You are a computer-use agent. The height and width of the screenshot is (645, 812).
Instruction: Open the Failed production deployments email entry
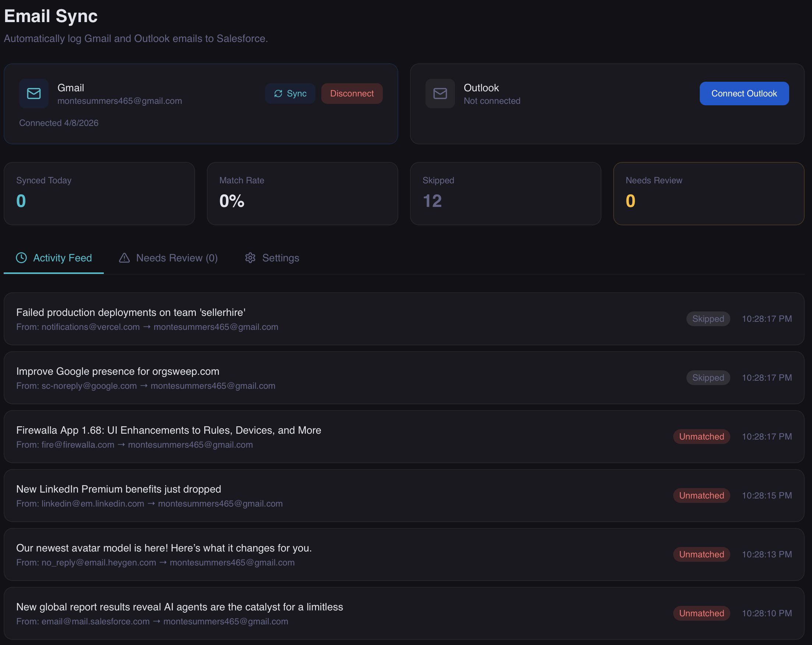pos(131,312)
